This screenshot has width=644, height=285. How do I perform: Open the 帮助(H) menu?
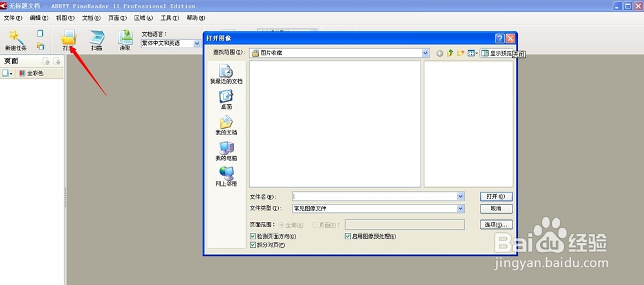(196, 18)
